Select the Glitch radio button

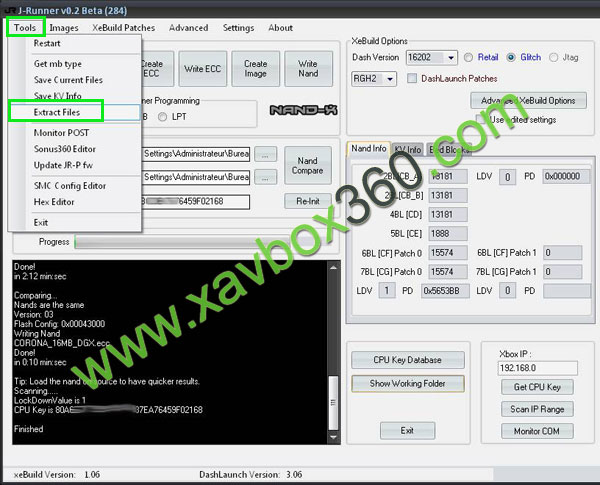[x=511, y=57]
